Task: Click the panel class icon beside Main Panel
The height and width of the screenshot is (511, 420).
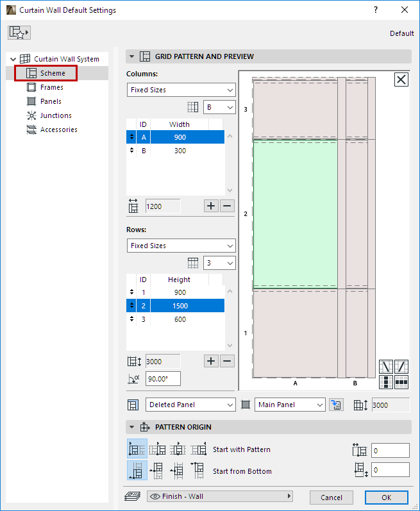Action: (x=246, y=405)
